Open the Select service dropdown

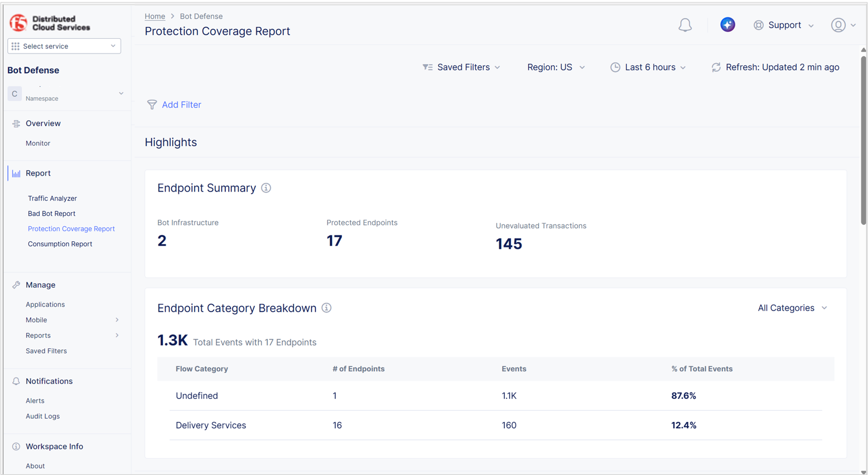(64, 46)
